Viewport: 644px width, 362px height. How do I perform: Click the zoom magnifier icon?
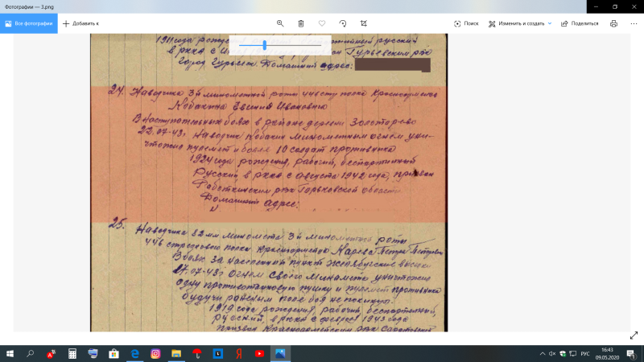tap(280, 23)
